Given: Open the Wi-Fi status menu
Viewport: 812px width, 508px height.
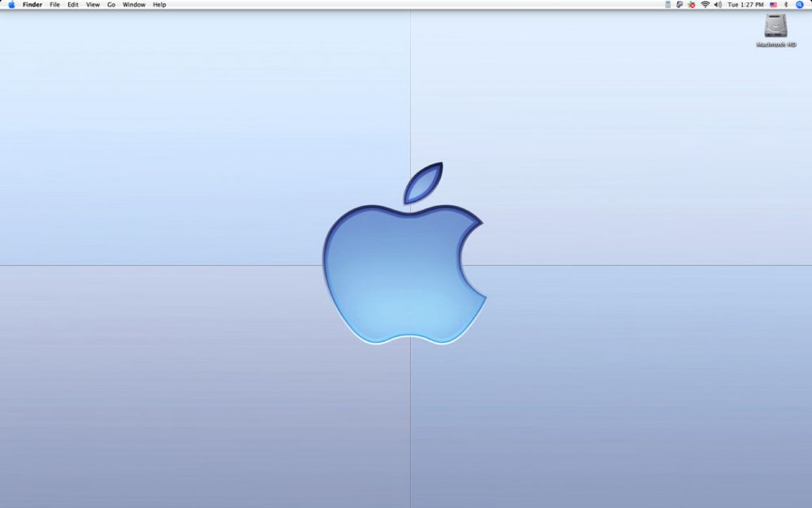Looking at the screenshot, I should [x=705, y=5].
